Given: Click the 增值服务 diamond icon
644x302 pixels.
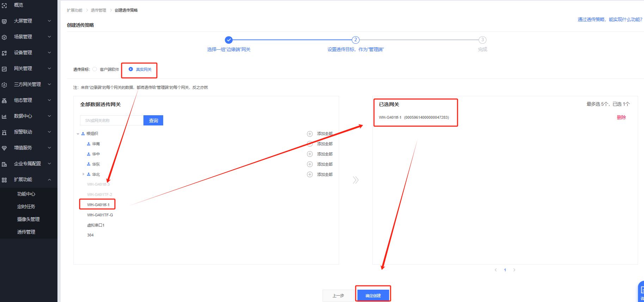Looking at the screenshot, I should (x=4, y=148).
